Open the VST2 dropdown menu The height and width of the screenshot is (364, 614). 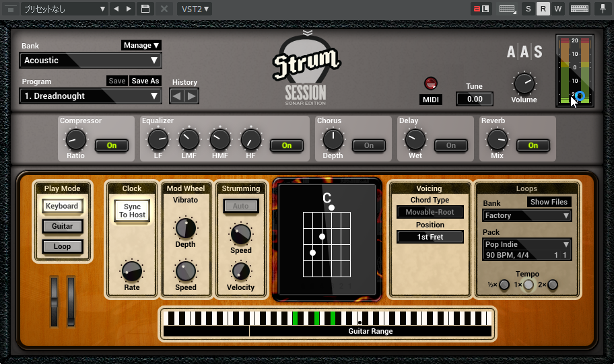(x=195, y=9)
